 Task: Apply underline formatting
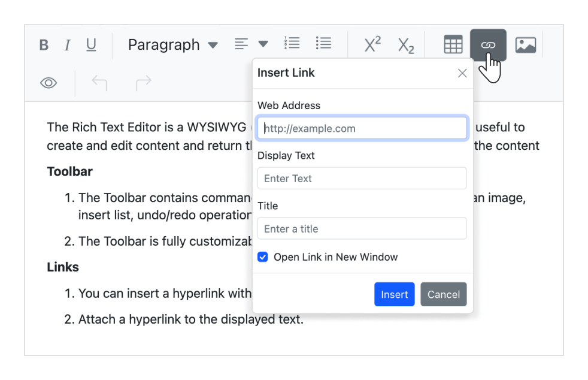(91, 44)
